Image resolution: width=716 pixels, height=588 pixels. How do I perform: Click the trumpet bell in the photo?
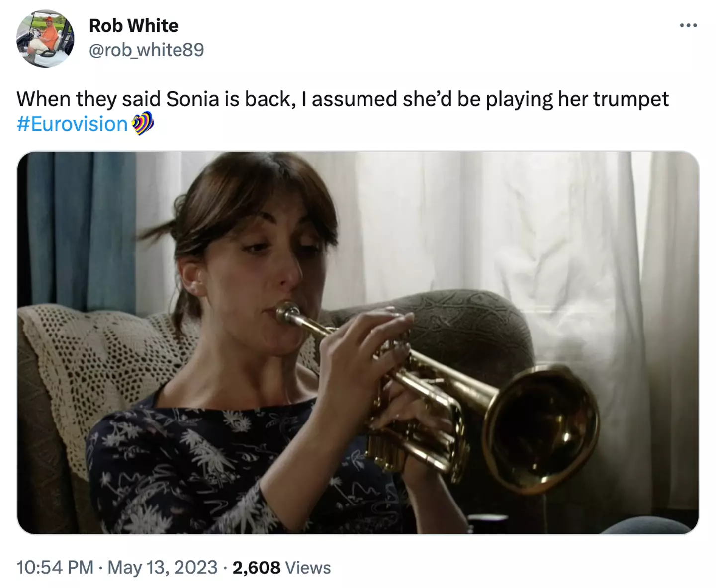pyautogui.click(x=542, y=427)
